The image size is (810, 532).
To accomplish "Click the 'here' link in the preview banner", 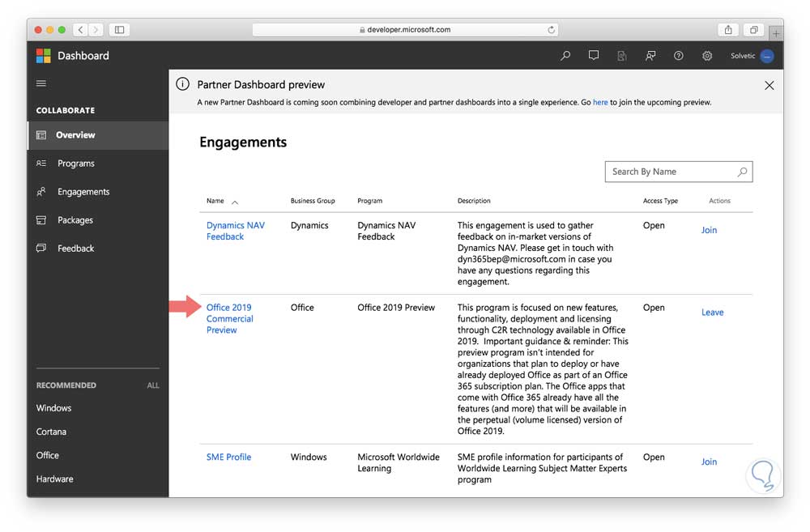I will [x=600, y=103].
